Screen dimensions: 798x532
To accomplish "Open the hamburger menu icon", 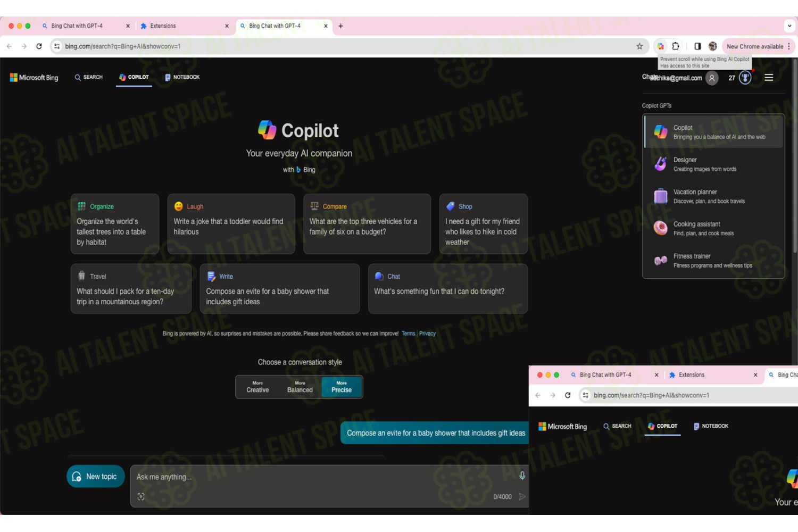I will pos(769,78).
